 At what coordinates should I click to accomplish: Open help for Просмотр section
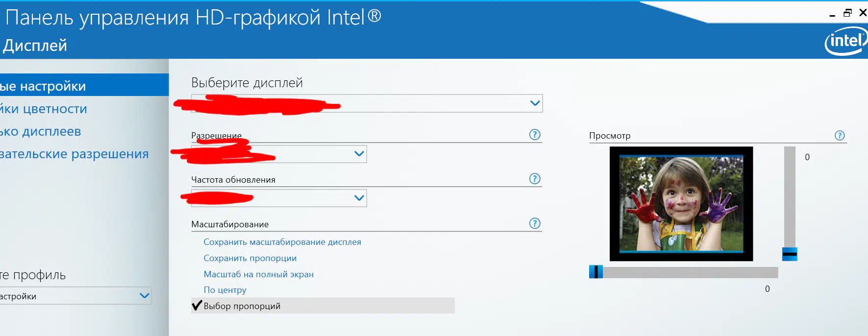840,136
